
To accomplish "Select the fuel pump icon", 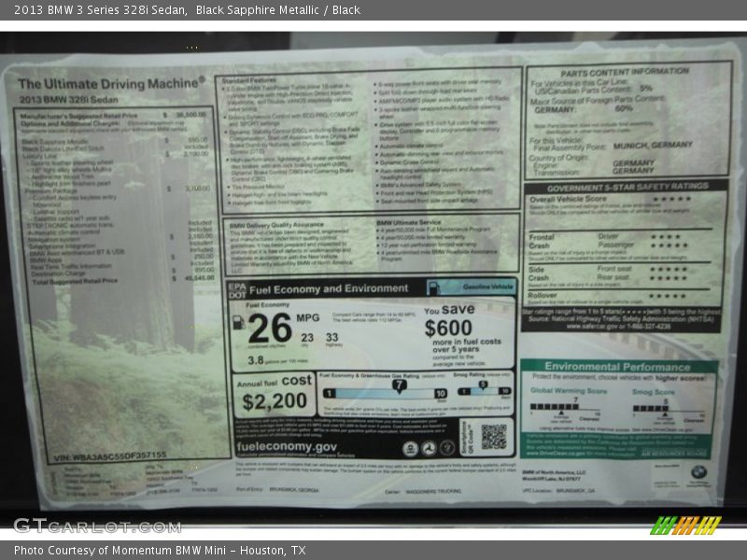I will pyautogui.click(x=239, y=323).
